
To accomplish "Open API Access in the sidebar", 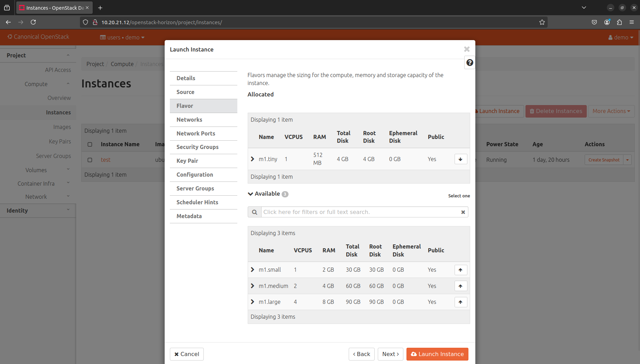I will [x=58, y=70].
